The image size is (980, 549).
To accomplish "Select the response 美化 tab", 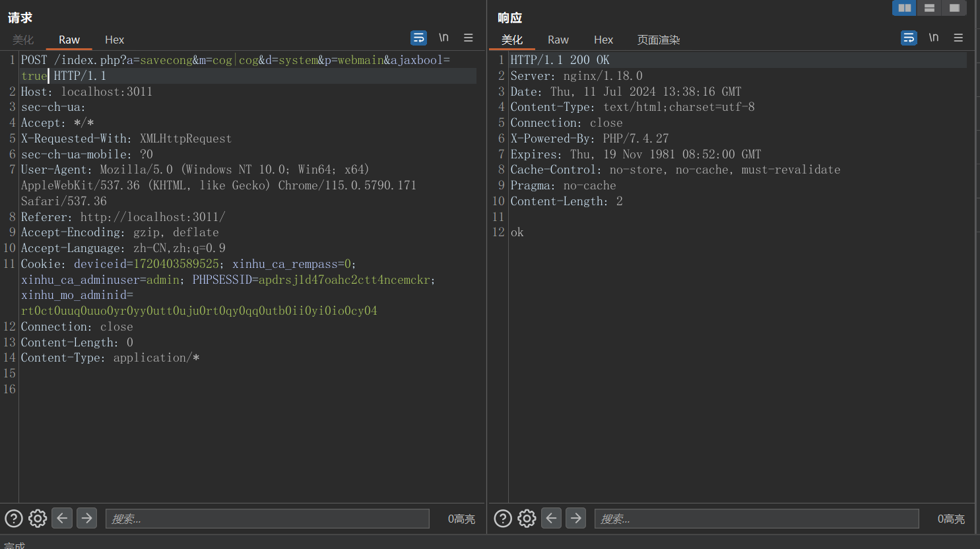I will pyautogui.click(x=512, y=40).
